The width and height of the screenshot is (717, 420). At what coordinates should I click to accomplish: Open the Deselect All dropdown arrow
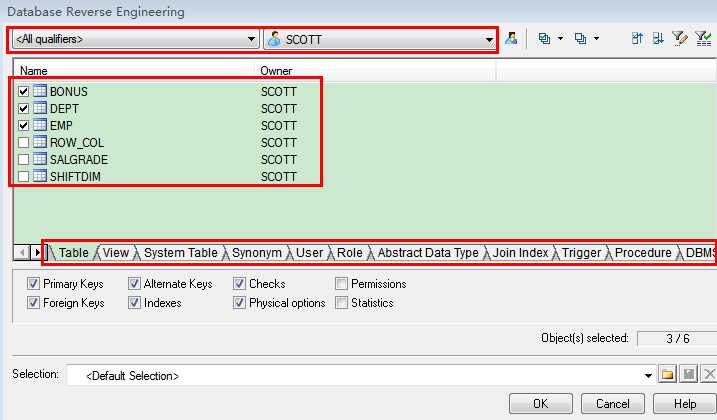[596, 38]
